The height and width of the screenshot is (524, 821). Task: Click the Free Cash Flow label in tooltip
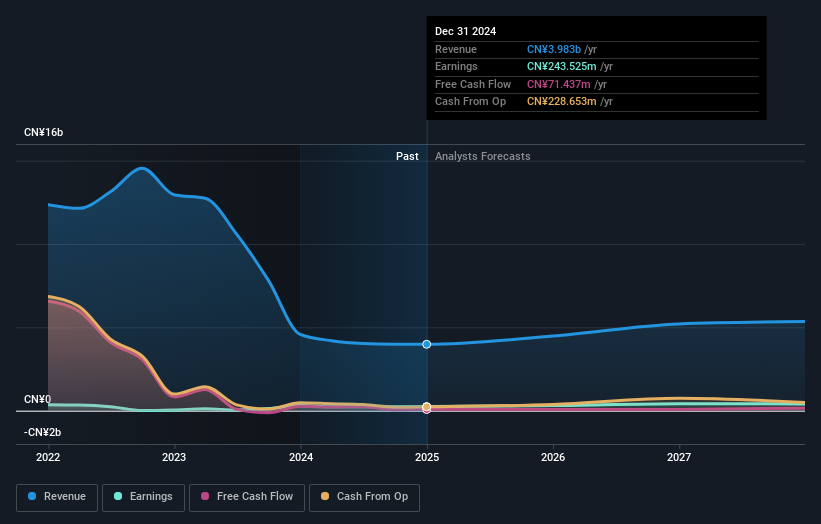[x=473, y=84]
